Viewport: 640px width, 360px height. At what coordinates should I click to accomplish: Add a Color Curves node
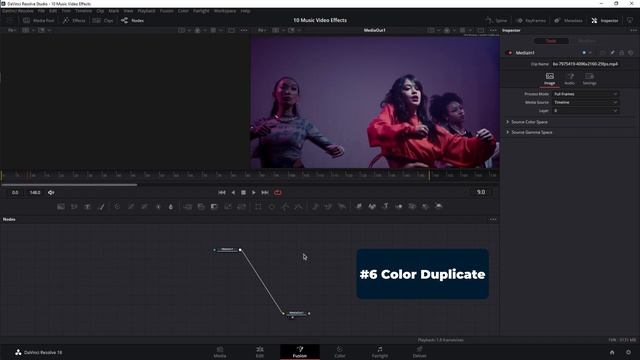(x=131, y=207)
